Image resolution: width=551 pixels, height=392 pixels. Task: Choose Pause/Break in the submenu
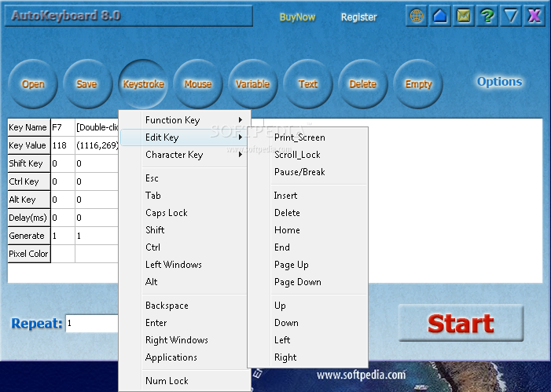(x=308, y=172)
